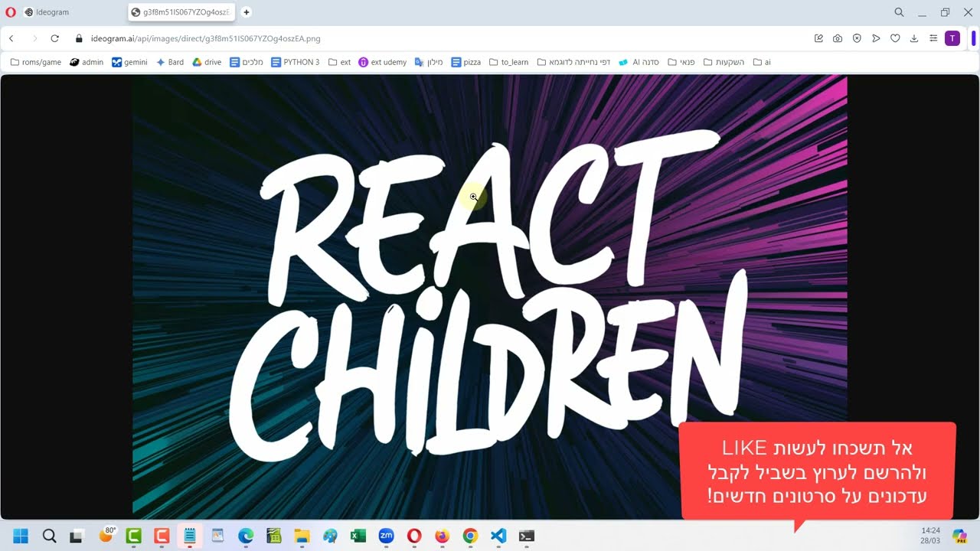The image size is (980, 551).
Task: Open Opera from the taskbar
Action: tap(413, 536)
